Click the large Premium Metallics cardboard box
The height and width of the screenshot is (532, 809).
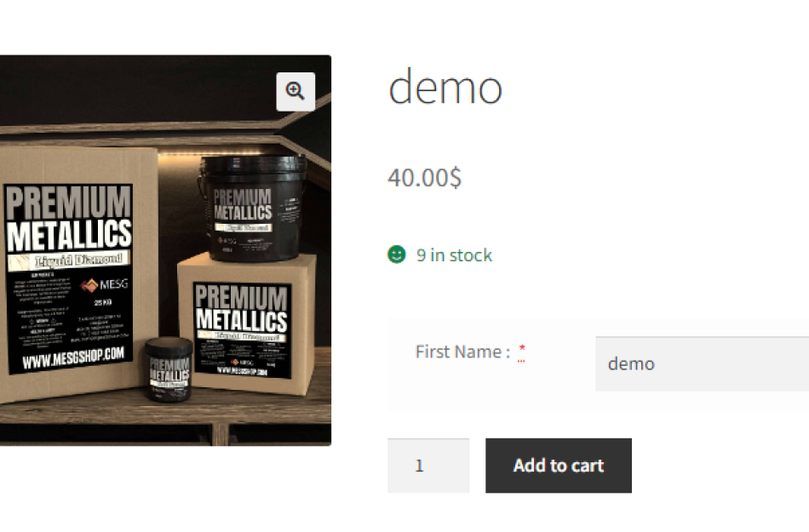click(x=77, y=274)
